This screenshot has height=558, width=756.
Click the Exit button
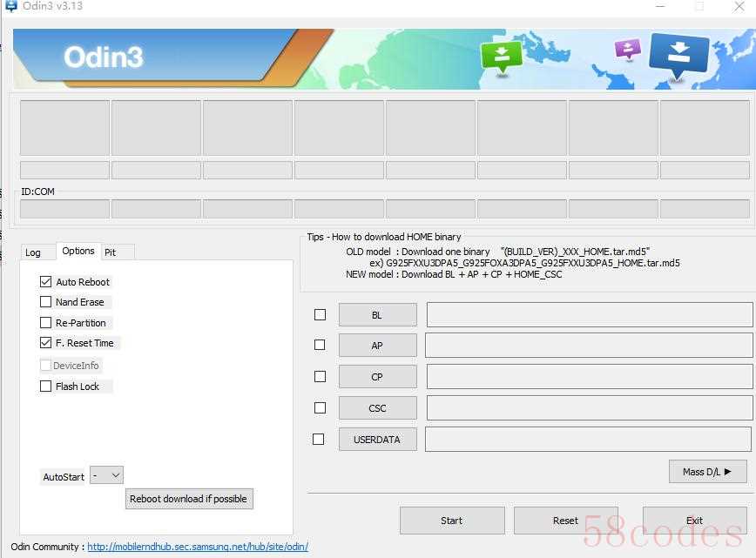coord(695,521)
